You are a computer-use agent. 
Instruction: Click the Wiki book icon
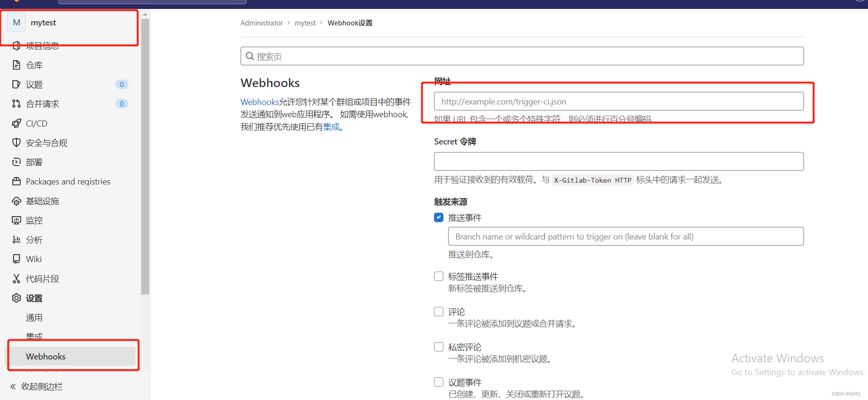pos(16,259)
